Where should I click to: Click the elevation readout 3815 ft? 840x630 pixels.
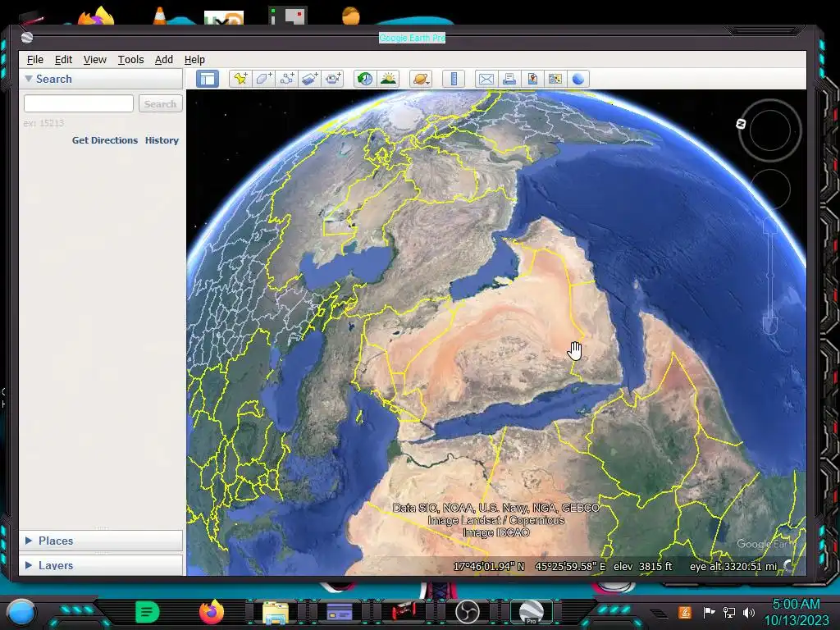coord(642,566)
